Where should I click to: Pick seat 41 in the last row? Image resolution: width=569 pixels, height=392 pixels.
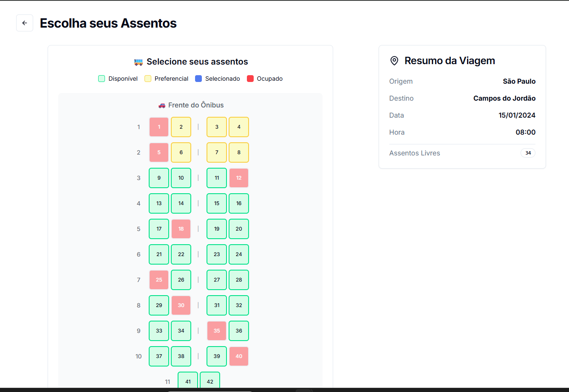tap(188, 381)
